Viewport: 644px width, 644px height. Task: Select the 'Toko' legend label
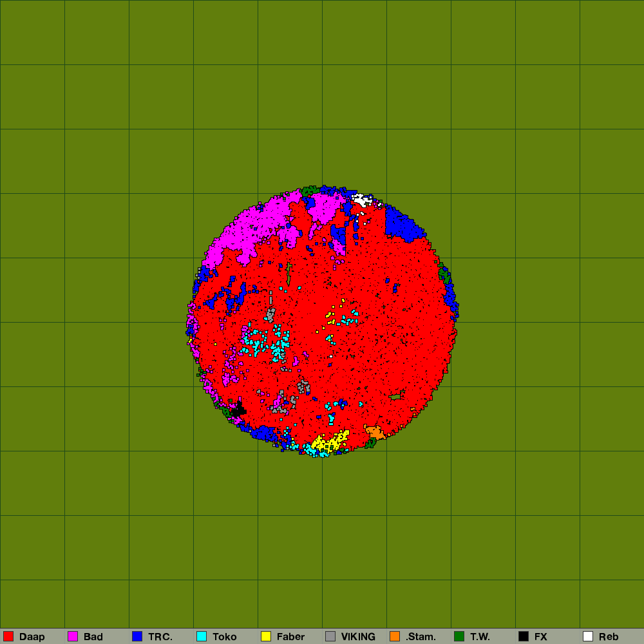[225, 637]
